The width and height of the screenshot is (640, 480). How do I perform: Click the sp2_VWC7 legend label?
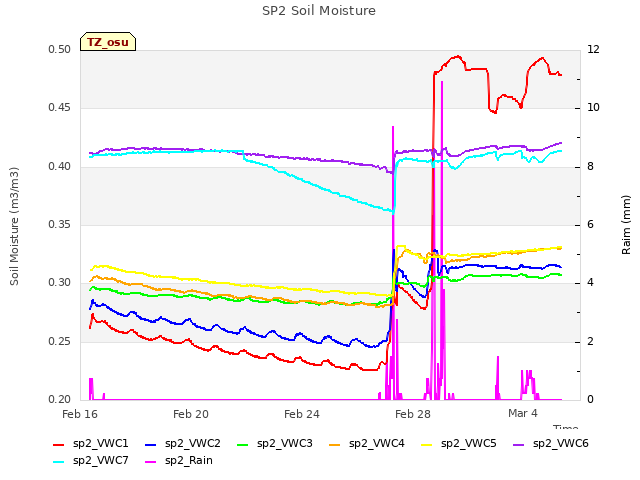point(100,461)
